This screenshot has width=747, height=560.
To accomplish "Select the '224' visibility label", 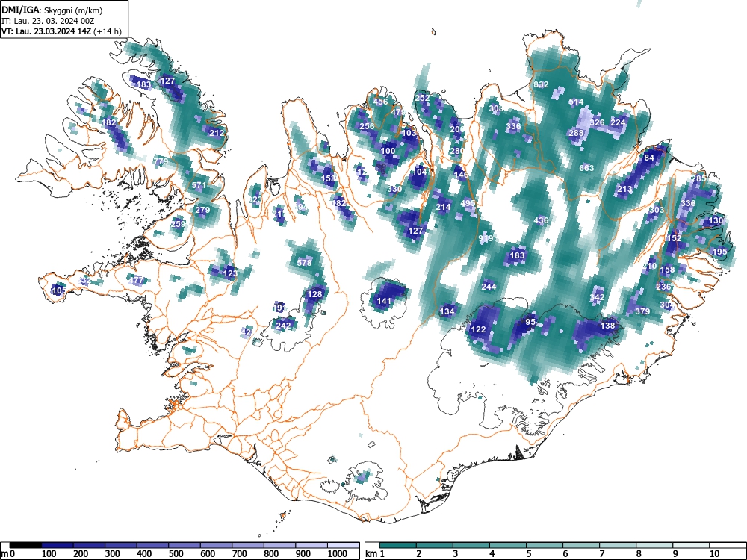I will coord(618,122).
